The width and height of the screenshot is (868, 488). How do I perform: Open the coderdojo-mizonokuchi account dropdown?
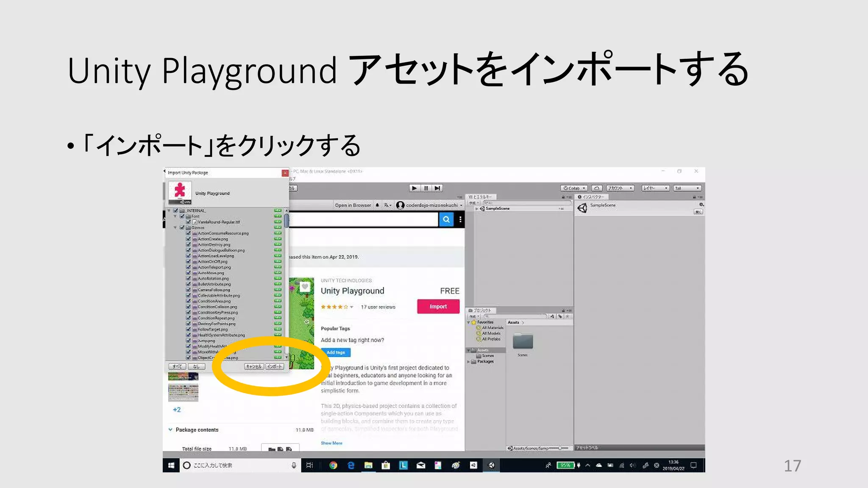pos(429,205)
